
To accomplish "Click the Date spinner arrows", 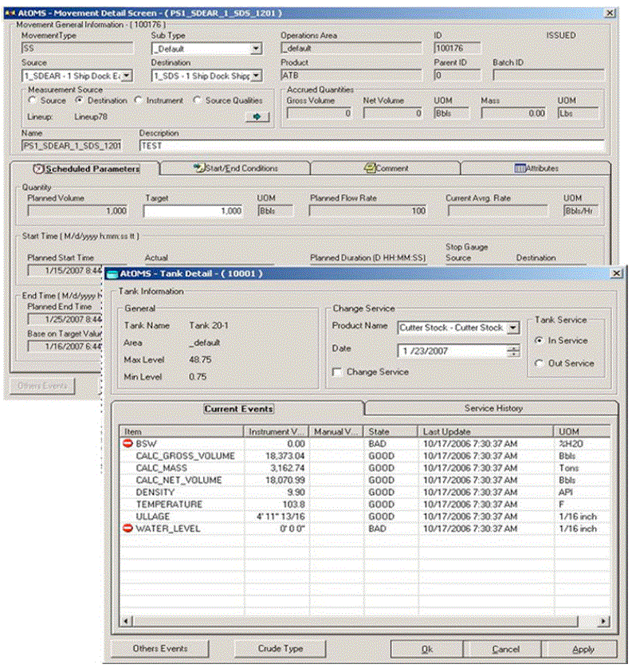I will [513, 351].
